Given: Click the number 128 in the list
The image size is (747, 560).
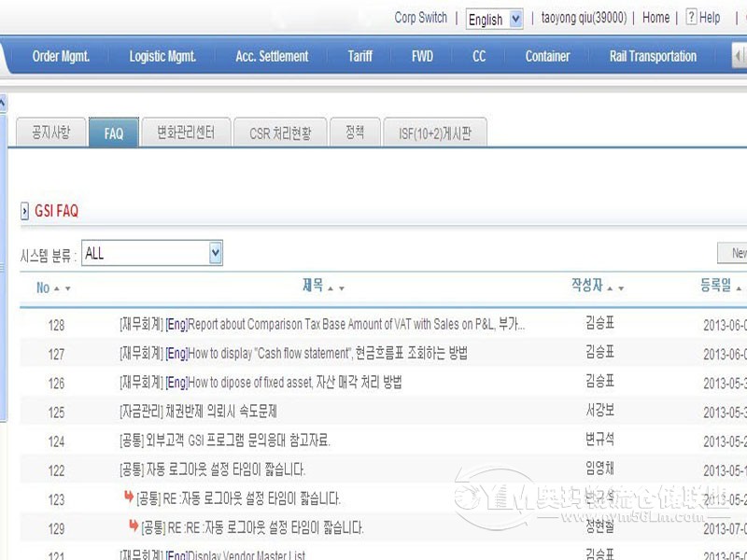Looking at the screenshot, I should tap(56, 326).
